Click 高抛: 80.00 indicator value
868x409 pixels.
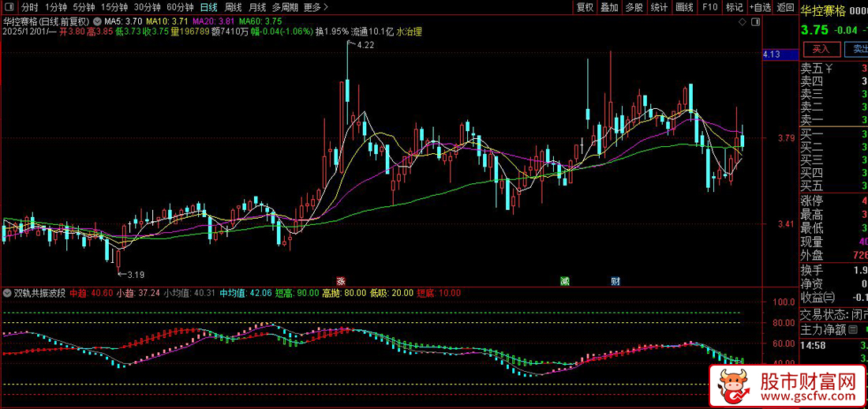coord(344,293)
